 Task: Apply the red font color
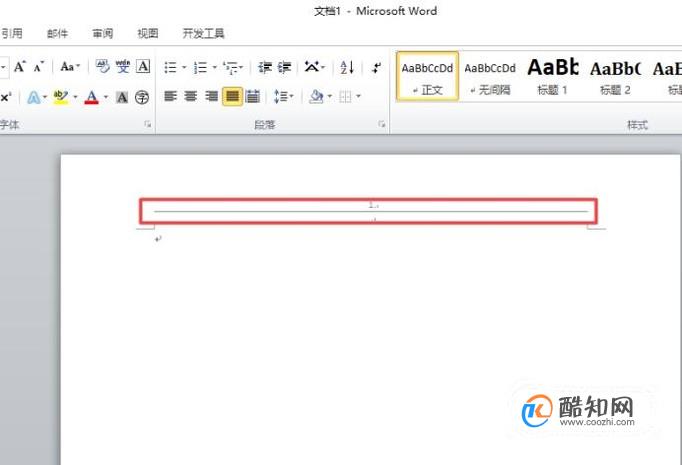(91, 97)
